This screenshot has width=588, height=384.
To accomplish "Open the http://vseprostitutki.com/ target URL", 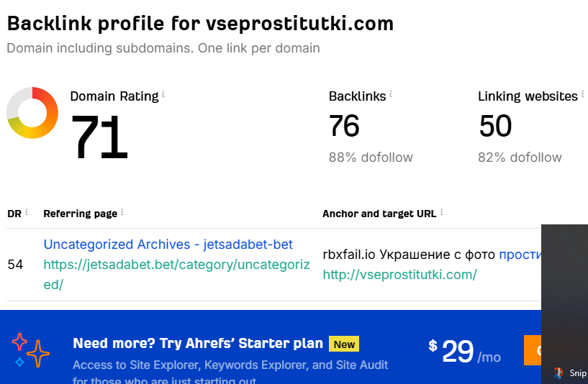I will pyautogui.click(x=399, y=275).
